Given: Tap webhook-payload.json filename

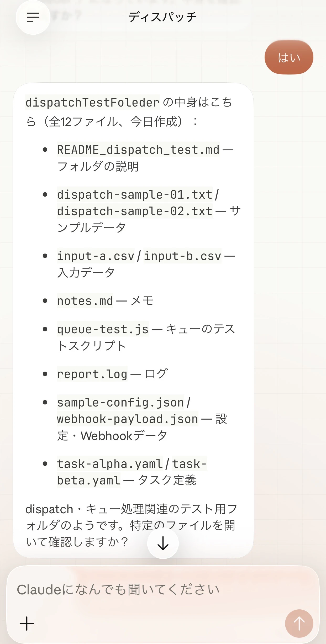Looking at the screenshot, I should pos(128,419).
